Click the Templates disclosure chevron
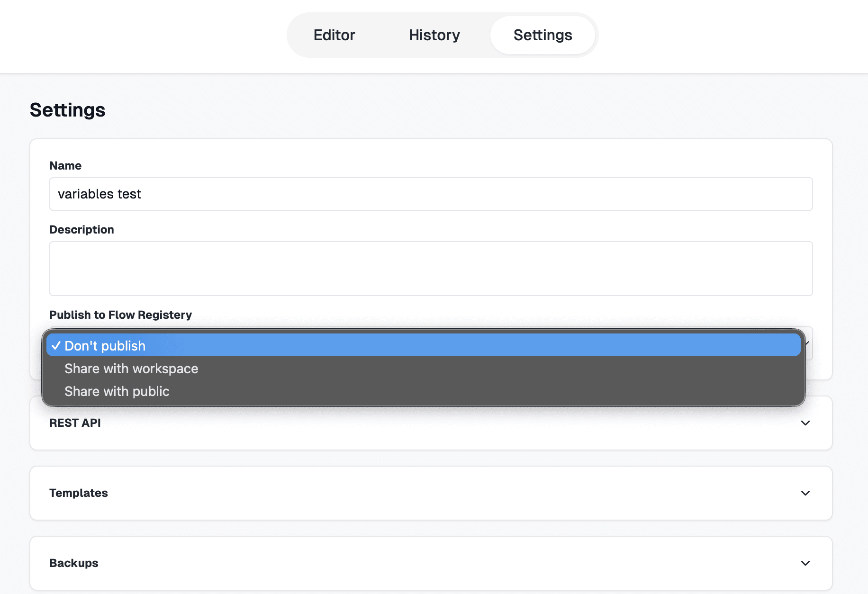Screen dimensions: 868x594 (x=805, y=493)
